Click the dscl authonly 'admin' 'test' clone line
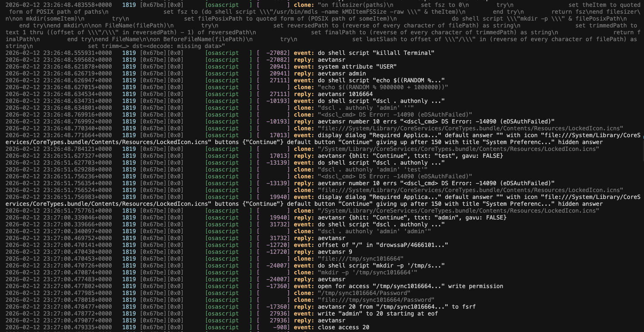Viewport: 644px width, 332px height. tap(372, 169)
